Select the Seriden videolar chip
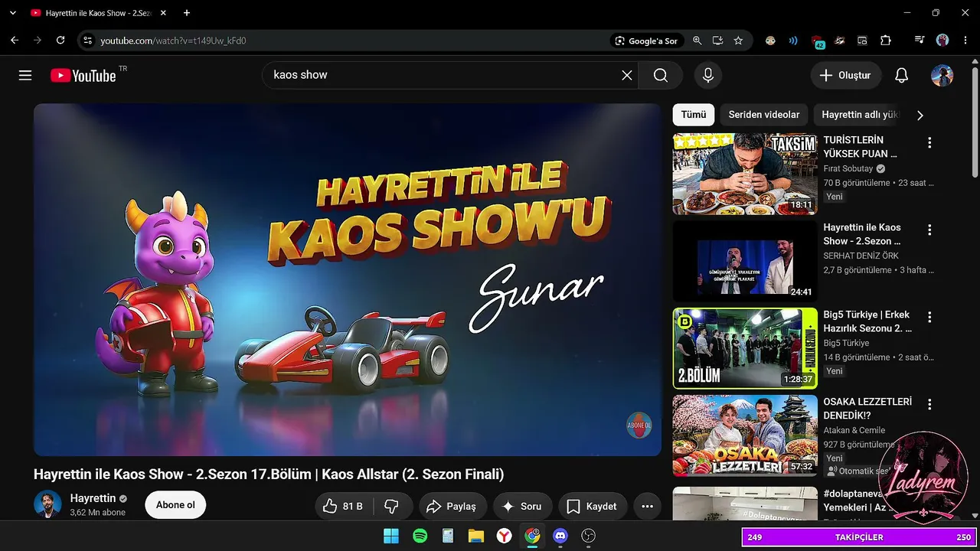 (764, 115)
